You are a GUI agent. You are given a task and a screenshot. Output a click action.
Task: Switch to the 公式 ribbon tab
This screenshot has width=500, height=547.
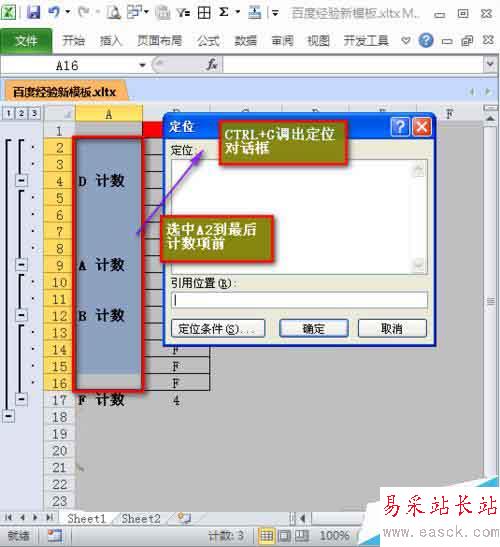[x=208, y=41]
